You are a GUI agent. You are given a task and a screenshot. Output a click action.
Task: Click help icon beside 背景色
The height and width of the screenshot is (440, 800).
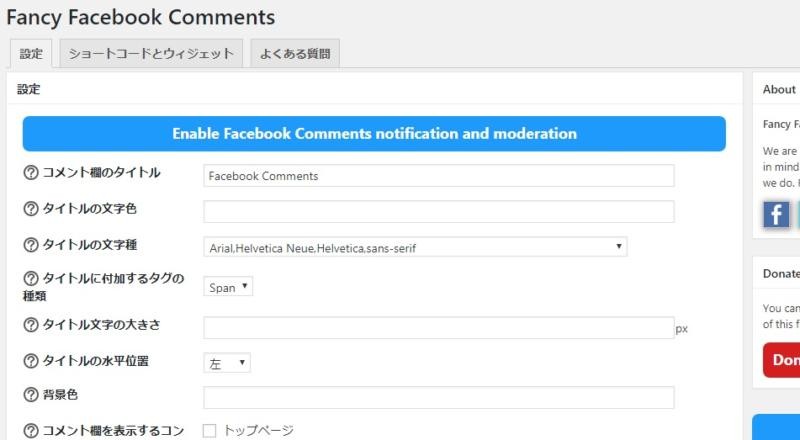pyautogui.click(x=31, y=395)
